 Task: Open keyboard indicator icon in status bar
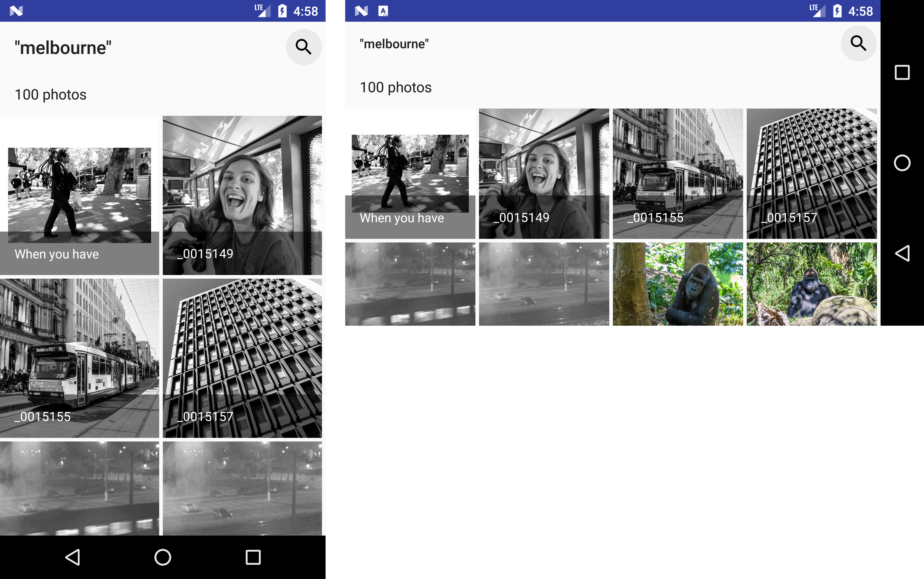[x=383, y=11]
